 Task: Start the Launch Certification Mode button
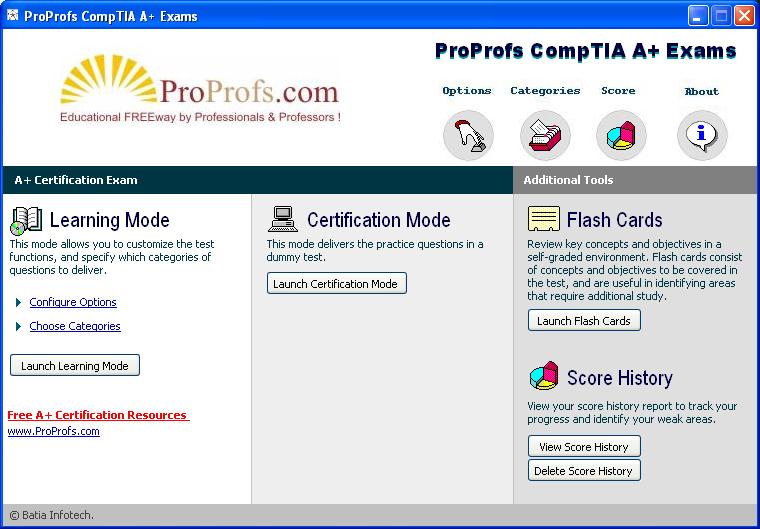pyautogui.click(x=336, y=284)
